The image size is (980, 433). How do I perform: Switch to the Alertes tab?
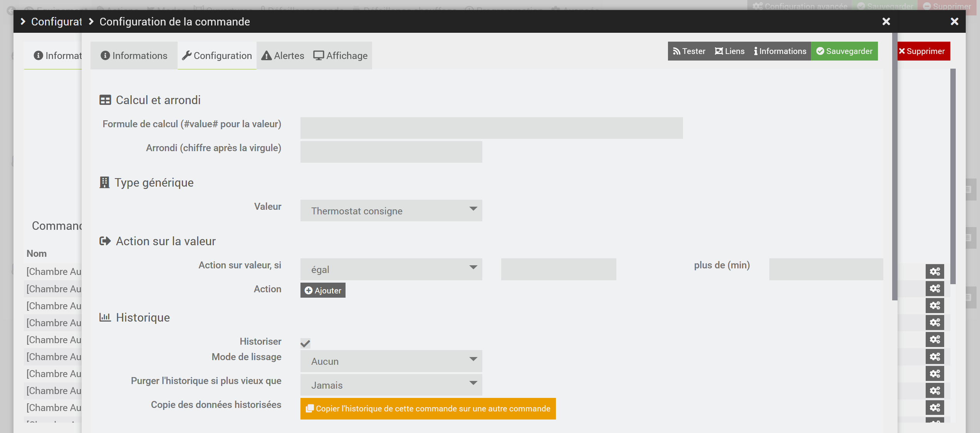click(283, 56)
